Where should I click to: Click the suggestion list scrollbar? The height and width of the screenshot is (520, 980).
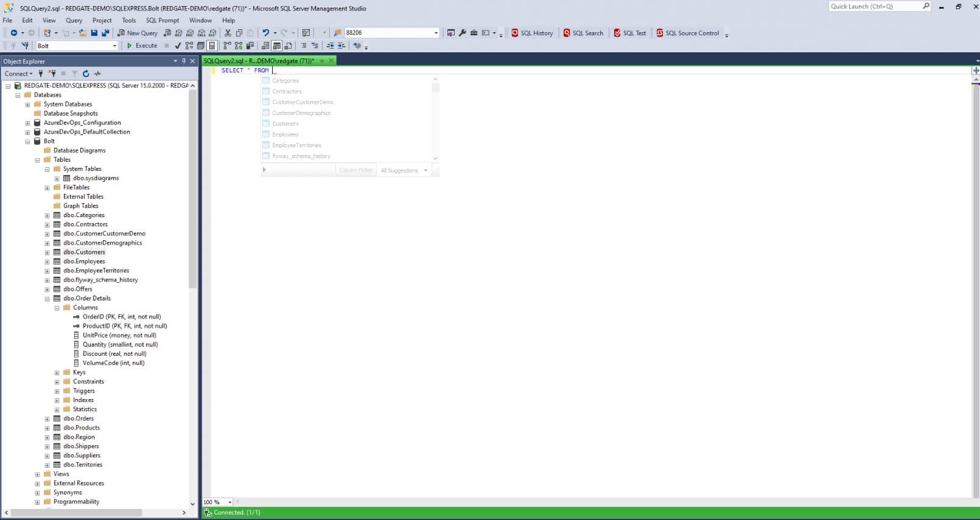click(435, 88)
